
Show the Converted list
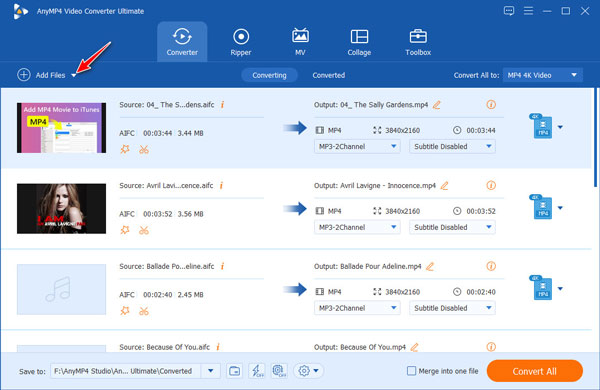[328, 75]
